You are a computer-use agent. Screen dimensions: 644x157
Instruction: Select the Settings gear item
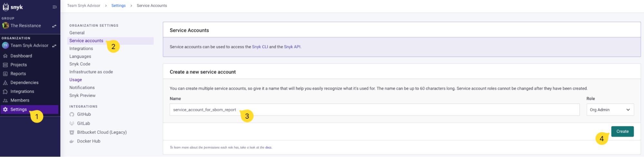[x=29, y=110]
